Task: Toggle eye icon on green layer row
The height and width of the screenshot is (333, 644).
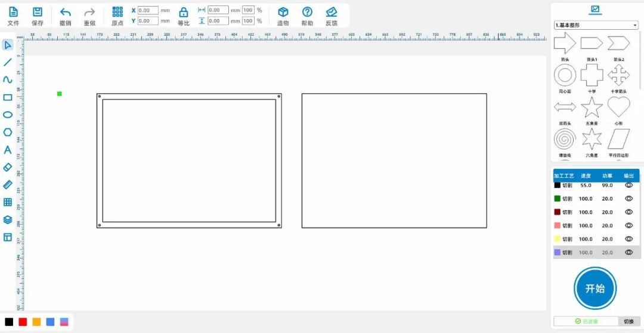Action: (x=628, y=199)
